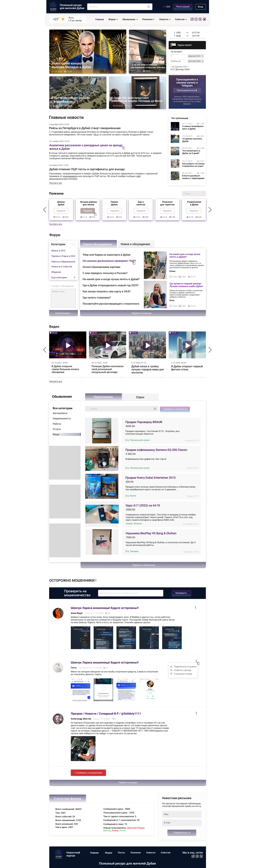Click Перейти на форум bar

[x=143, y=313]
